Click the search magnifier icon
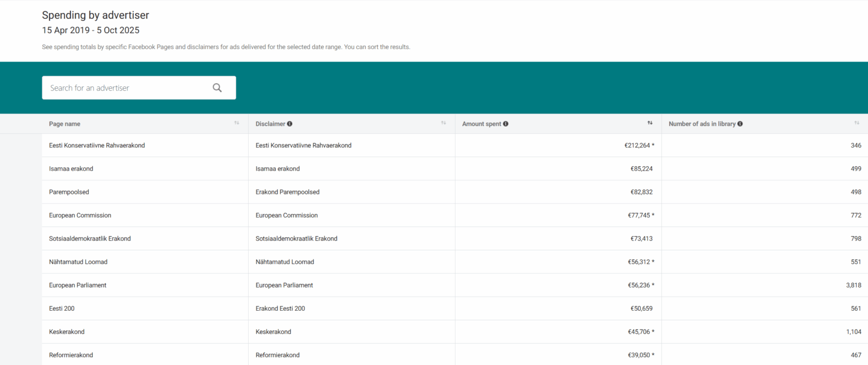This screenshot has width=868, height=365. pyautogui.click(x=217, y=88)
